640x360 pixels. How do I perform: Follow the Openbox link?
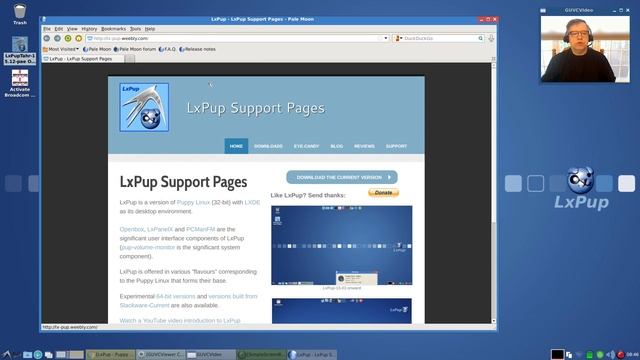click(131, 229)
